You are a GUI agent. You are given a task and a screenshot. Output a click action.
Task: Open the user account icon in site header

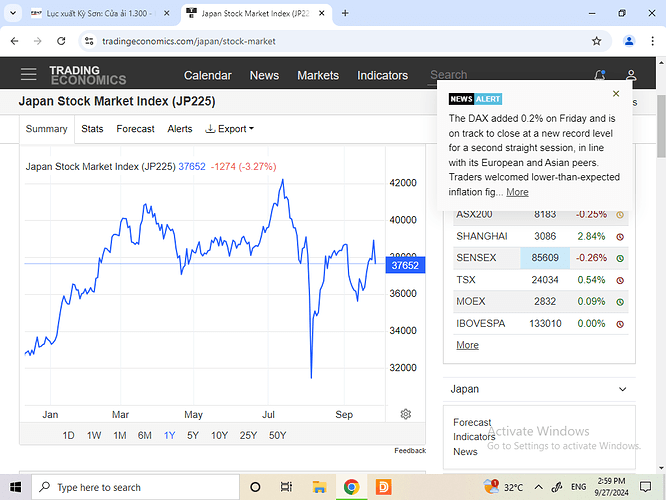(631, 75)
